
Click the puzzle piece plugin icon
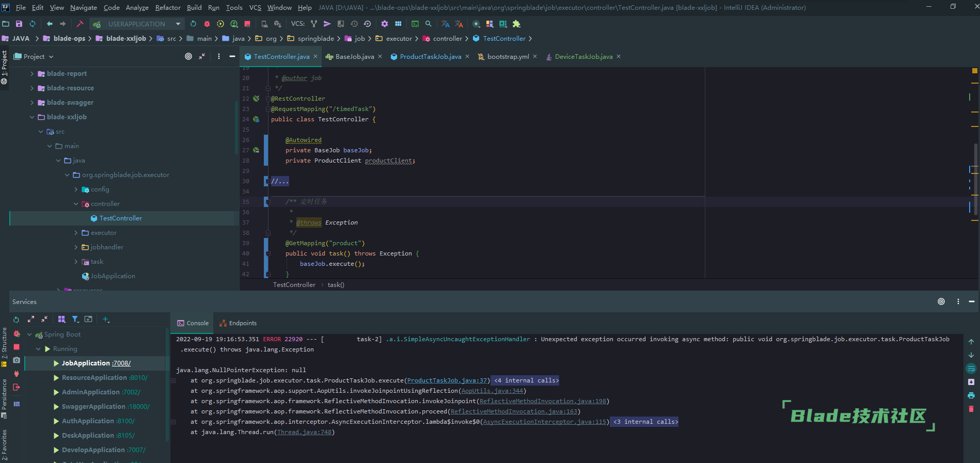[516, 24]
